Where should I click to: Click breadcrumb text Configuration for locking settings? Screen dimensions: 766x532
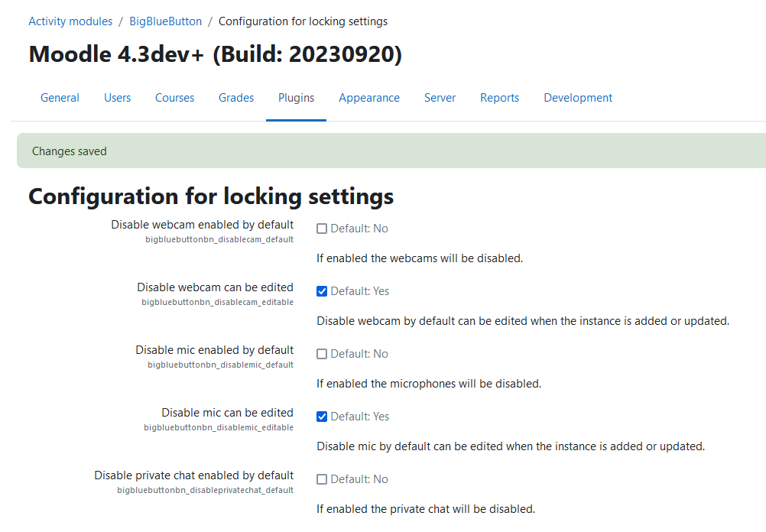[x=303, y=21]
